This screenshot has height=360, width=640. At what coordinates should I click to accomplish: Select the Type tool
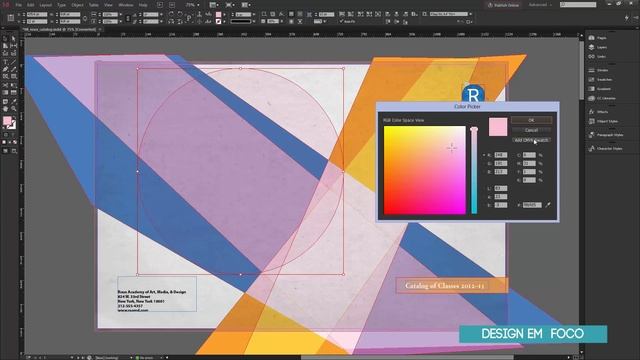pos(5,62)
